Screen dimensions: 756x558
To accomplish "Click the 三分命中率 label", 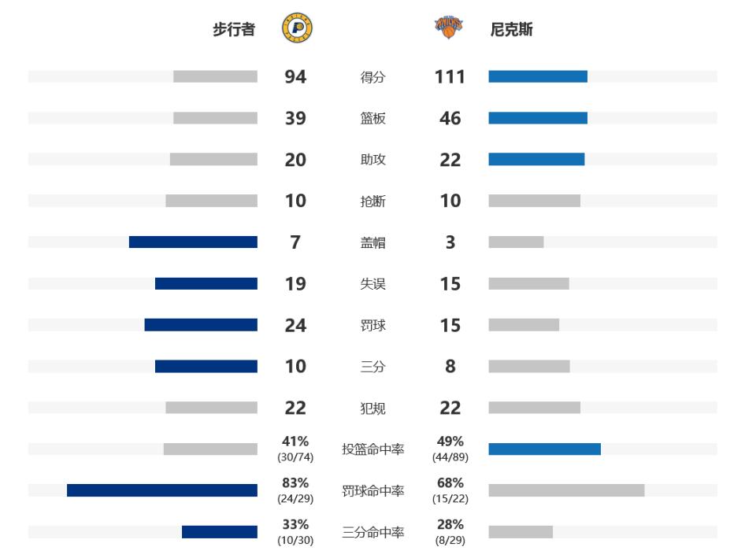I will tap(372, 533).
